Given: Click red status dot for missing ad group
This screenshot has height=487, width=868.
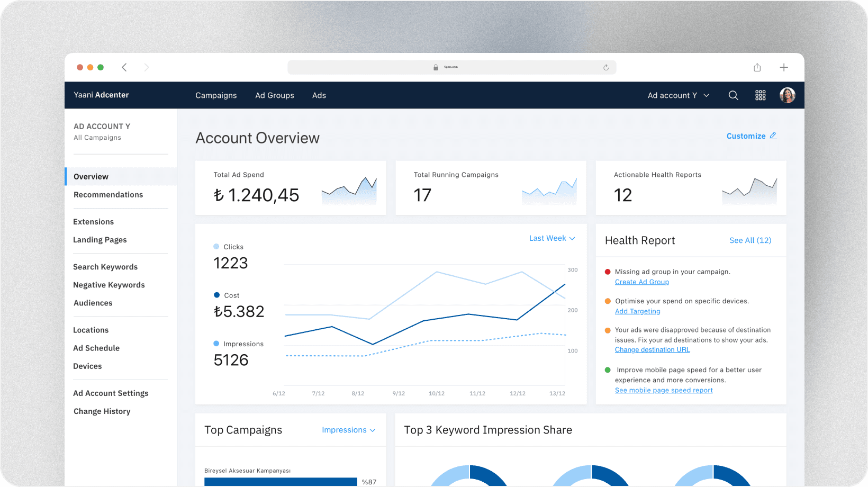Looking at the screenshot, I should 608,272.
